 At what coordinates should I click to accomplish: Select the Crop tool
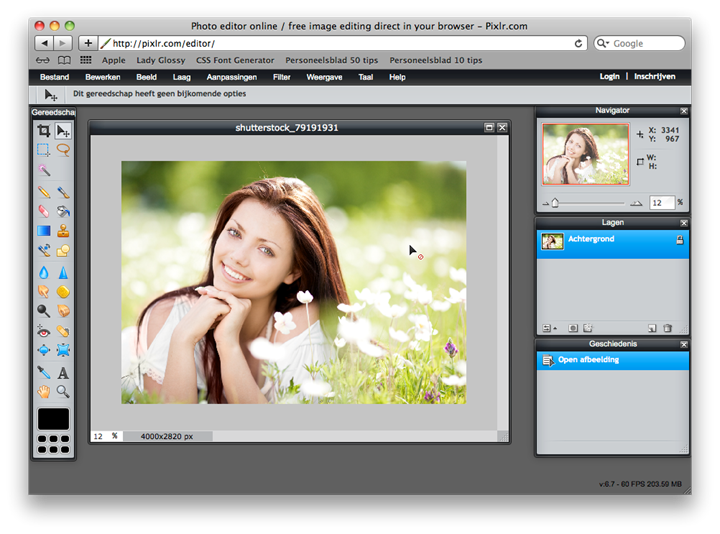[x=43, y=131]
